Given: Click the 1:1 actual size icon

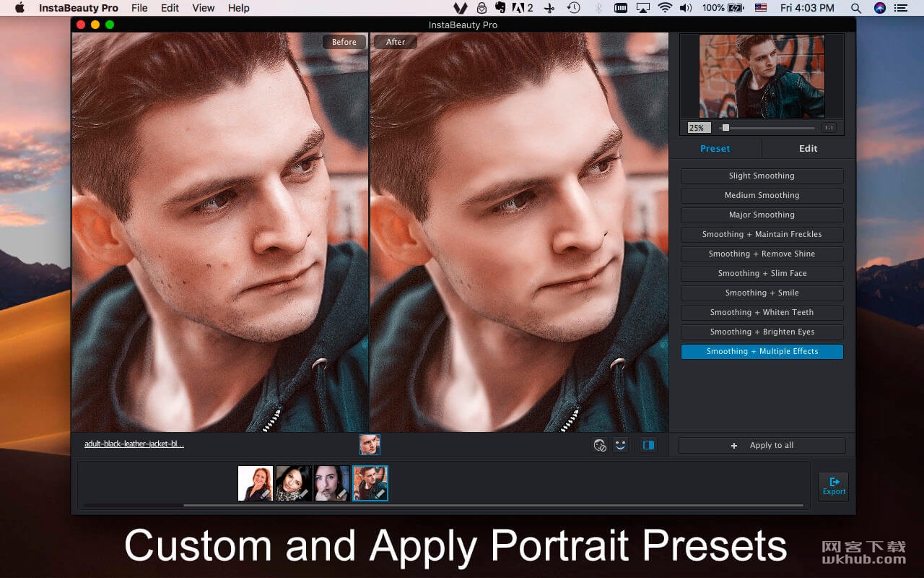Looking at the screenshot, I should (x=829, y=128).
